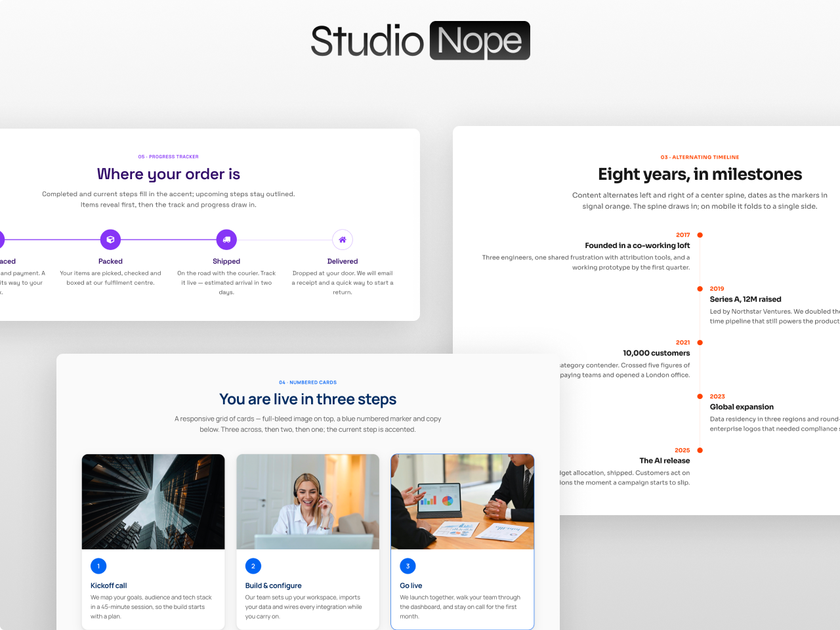Open the headset woman image card
Image resolution: width=840 pixels, height=630 pixels.
[x=308, y=501]
